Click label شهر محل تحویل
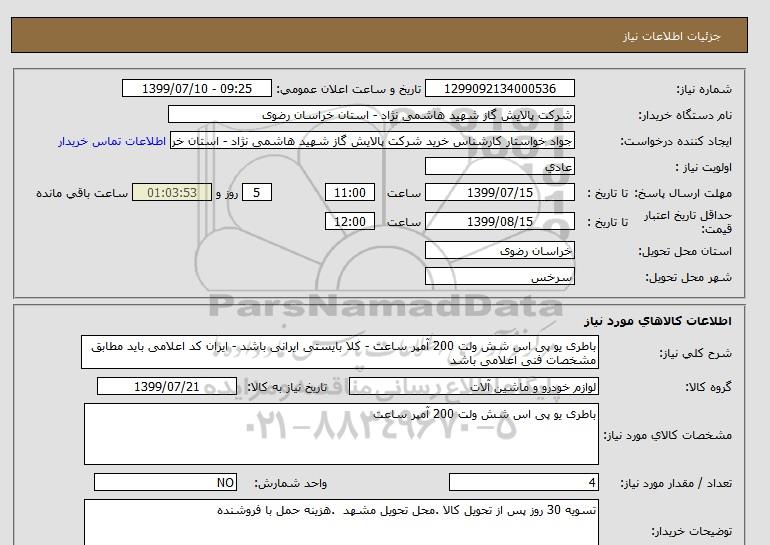 pyautogui.click(x=688, y=277)
